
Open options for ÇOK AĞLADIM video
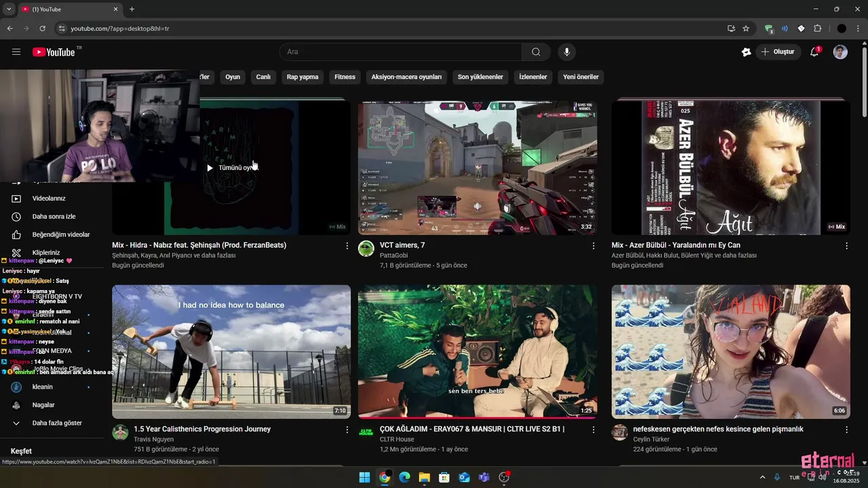[593, 430]
